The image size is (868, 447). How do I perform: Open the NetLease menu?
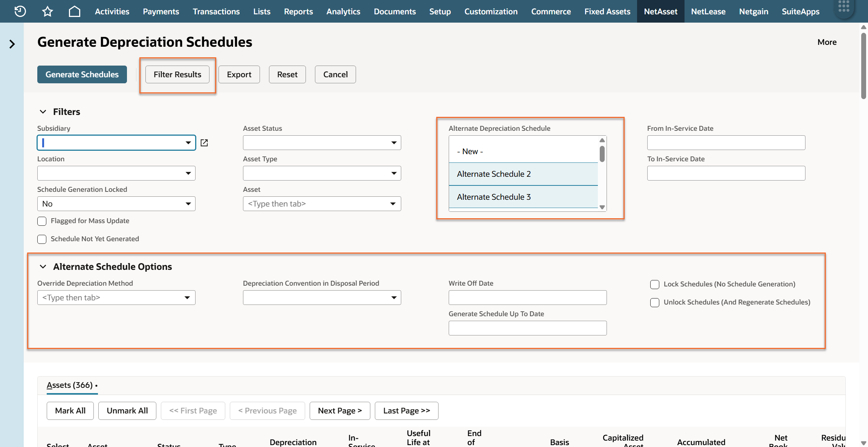(708, 11)
